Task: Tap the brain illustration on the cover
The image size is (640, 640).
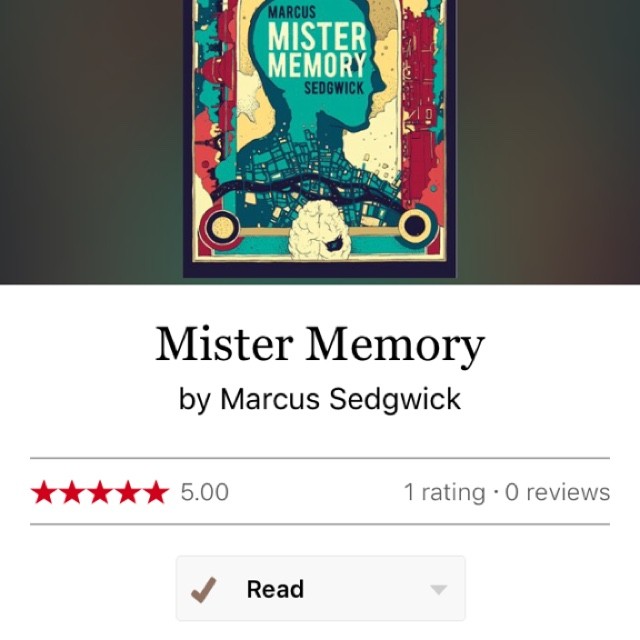Action: (320, 230)
